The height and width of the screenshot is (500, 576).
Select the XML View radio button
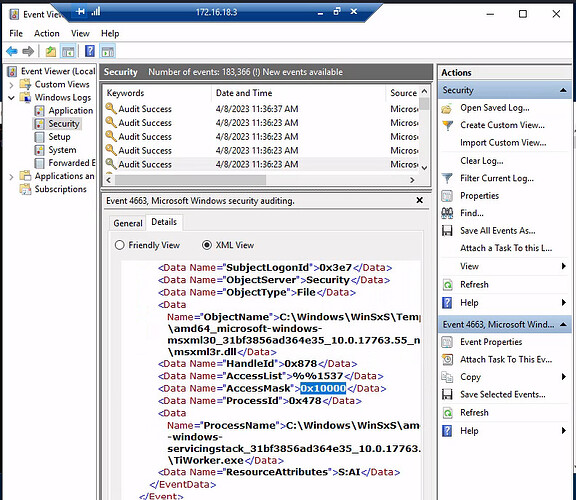[207, 245]
